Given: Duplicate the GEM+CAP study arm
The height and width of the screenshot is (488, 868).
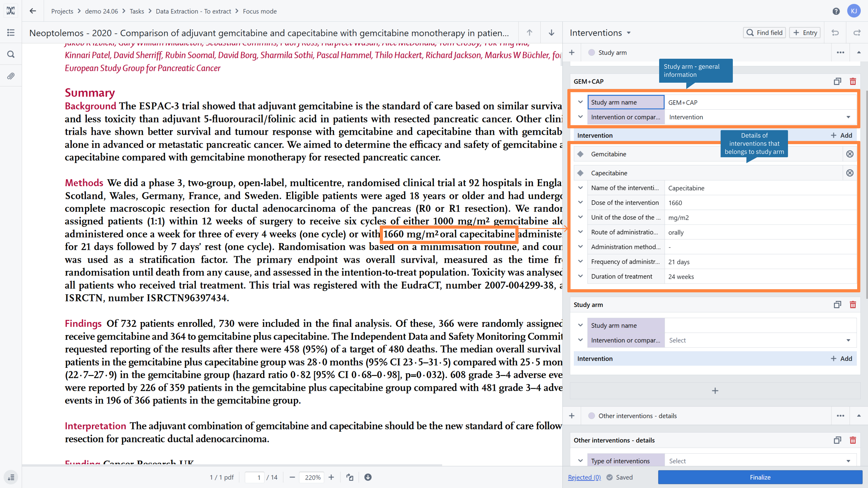Looking at the screenshot, I should pyautogui.click(x=837, y=82).
